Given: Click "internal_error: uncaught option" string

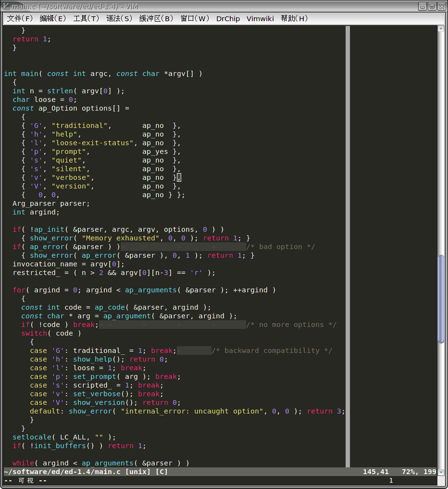Looking at the screenshot, I should [x=192, y=411].
